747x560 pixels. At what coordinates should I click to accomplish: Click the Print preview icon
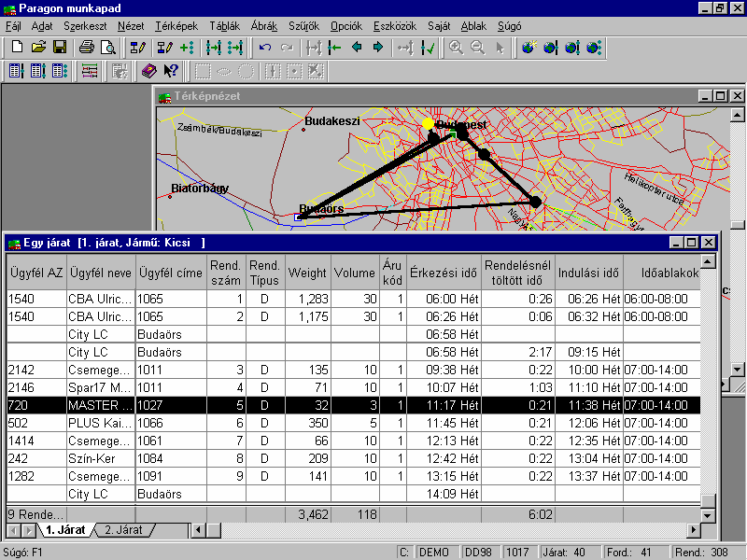[108, 48]
